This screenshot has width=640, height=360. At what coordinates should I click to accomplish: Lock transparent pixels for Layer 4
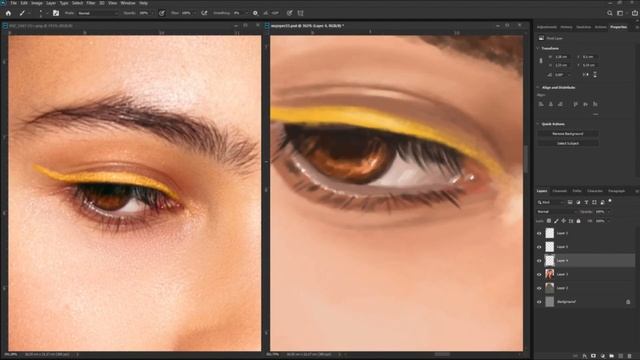coord(549,221)
